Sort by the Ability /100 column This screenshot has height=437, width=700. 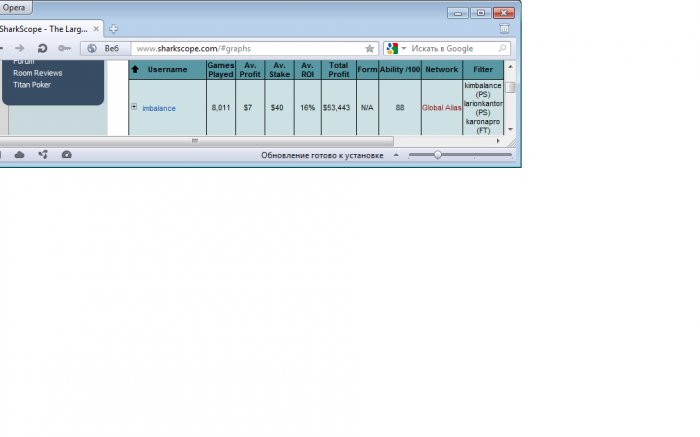(x=400, y=70)
